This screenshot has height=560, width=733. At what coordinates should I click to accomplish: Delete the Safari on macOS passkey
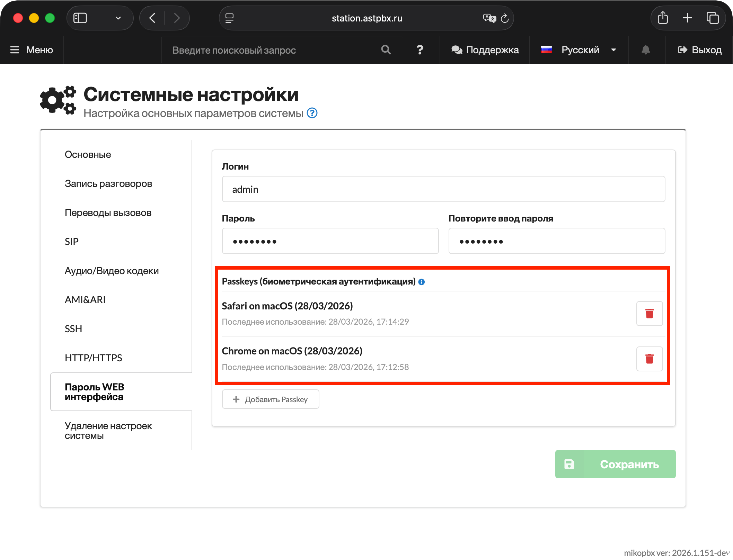(649, 314)
